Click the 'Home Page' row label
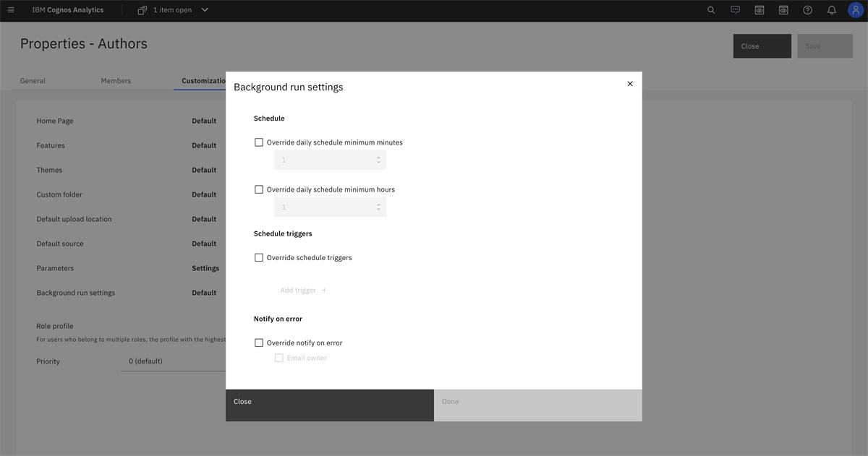The width and height of the screenshot is (868, 456). point(55,121)
